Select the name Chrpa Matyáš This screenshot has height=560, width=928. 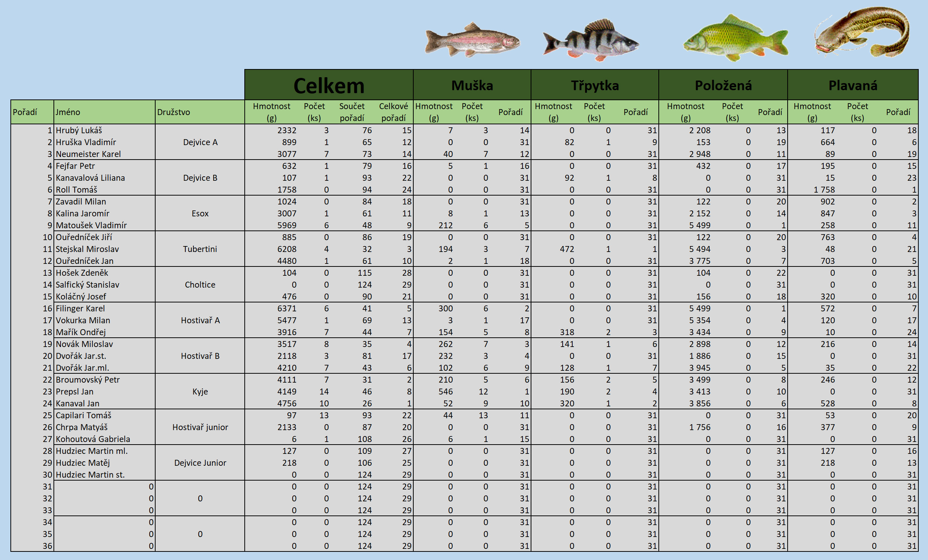pyautogui.click(x=82, y=427)
